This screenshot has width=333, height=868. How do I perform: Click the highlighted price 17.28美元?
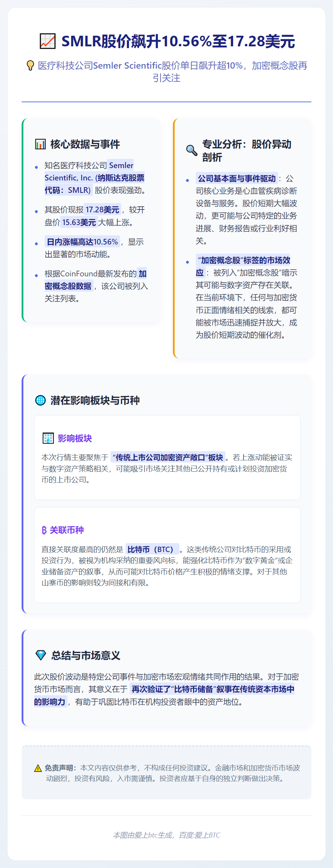(102, 210)
